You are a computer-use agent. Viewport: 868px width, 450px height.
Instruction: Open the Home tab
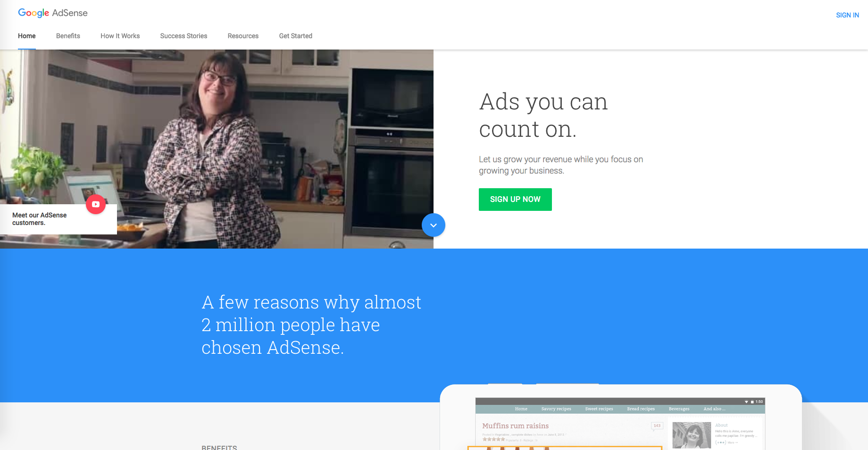(27, 36)
